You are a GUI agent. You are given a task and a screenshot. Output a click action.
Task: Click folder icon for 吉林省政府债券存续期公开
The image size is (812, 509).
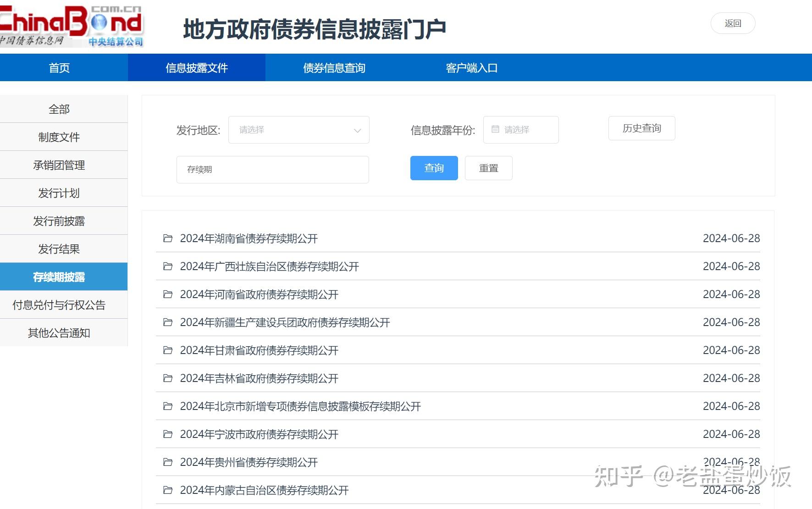168,378
